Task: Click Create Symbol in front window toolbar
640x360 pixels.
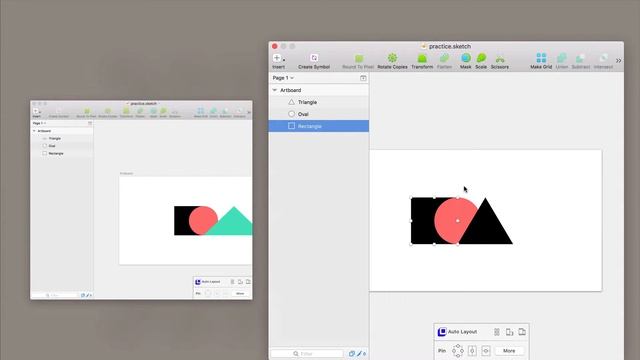Action: (314, 61)
